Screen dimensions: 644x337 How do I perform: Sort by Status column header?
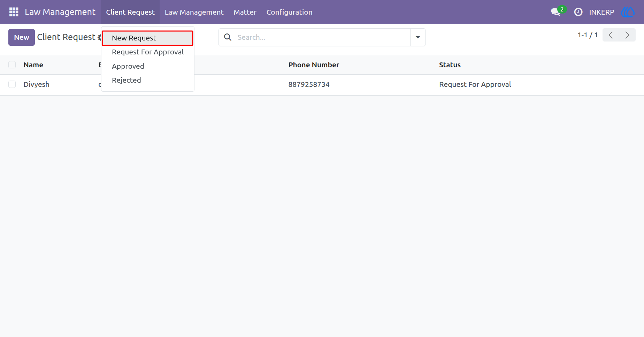(450, 65)
